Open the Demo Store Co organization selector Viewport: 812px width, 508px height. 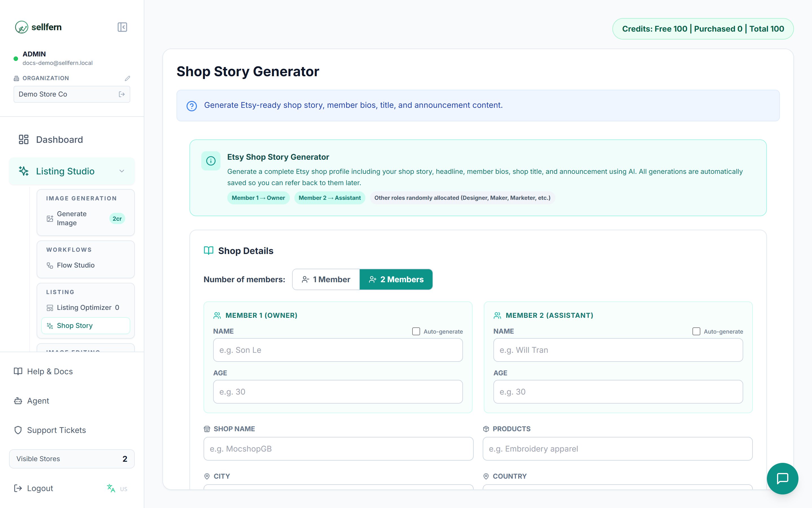(x=72, y=95)
